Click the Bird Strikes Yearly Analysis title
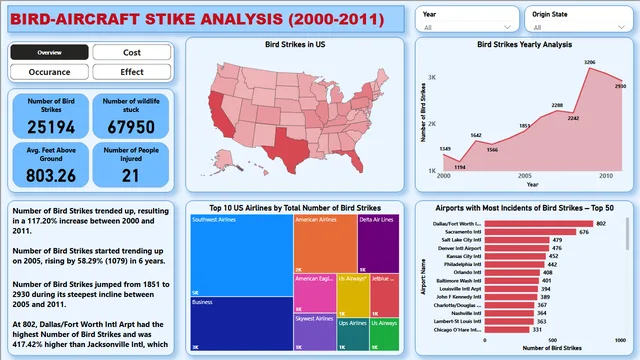Screen dimensions: 640x360 (x=524, y=44)
